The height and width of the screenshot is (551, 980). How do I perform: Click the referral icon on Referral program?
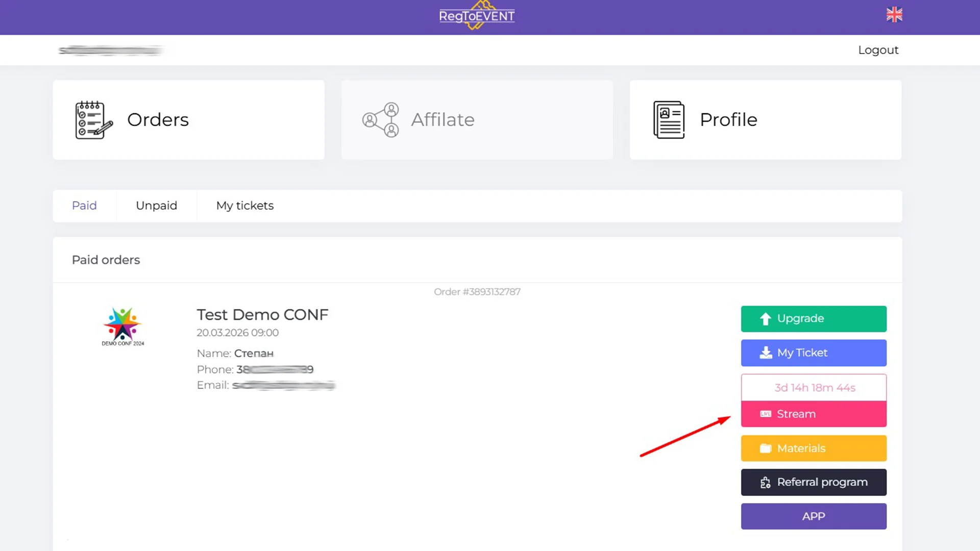tap(766, 483)
